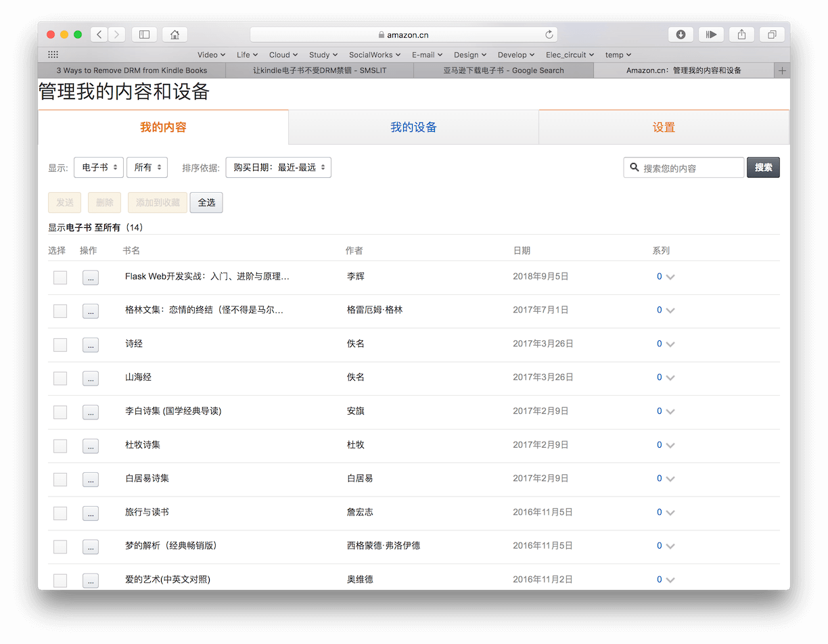Click the book title 旅行与读书

pos(147,512)
